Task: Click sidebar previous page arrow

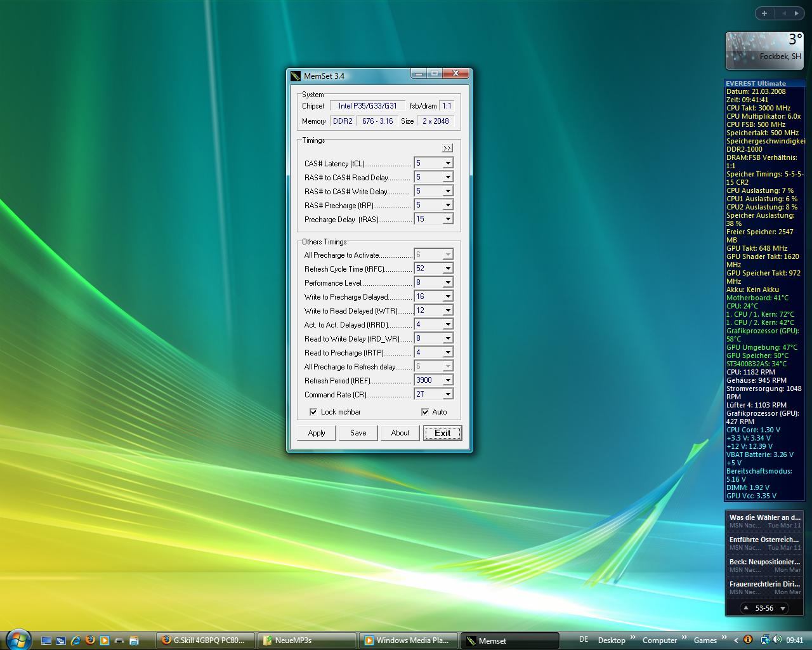Action: pos(784,13)
